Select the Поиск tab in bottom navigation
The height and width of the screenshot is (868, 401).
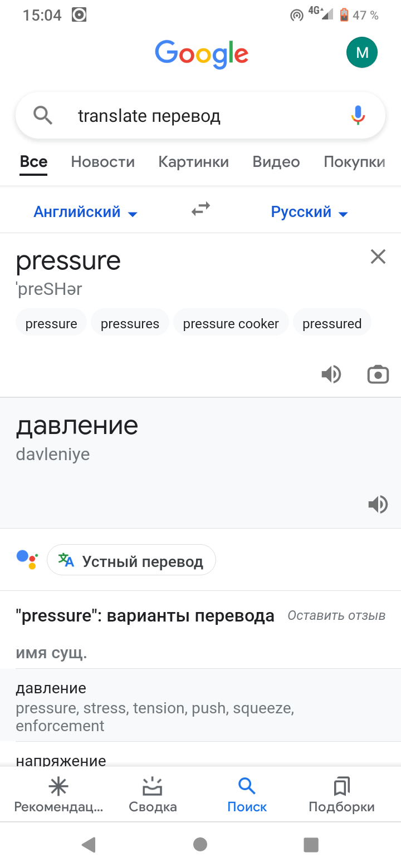click(247, 794)
